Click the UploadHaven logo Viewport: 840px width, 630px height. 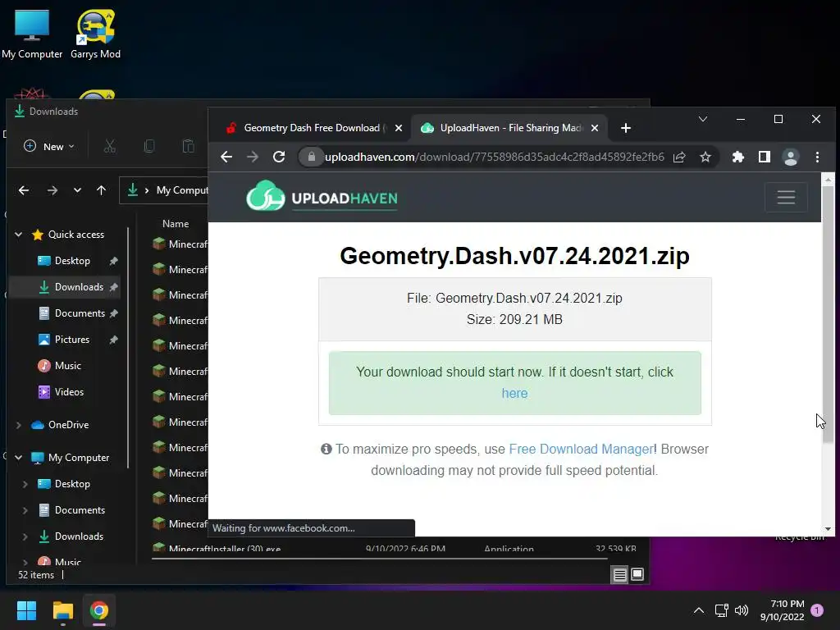pos(322,197)
